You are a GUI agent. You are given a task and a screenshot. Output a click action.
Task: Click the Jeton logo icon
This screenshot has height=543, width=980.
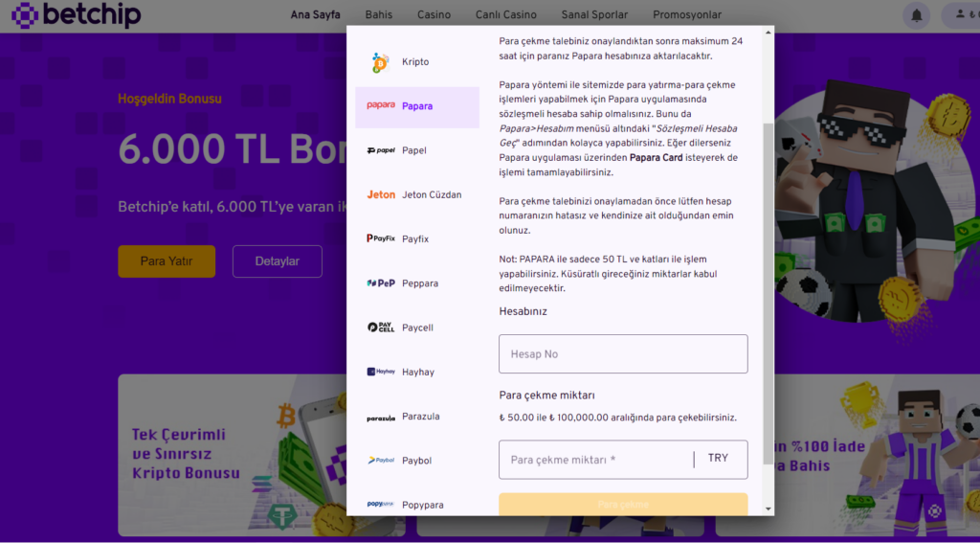click(381, 194)
